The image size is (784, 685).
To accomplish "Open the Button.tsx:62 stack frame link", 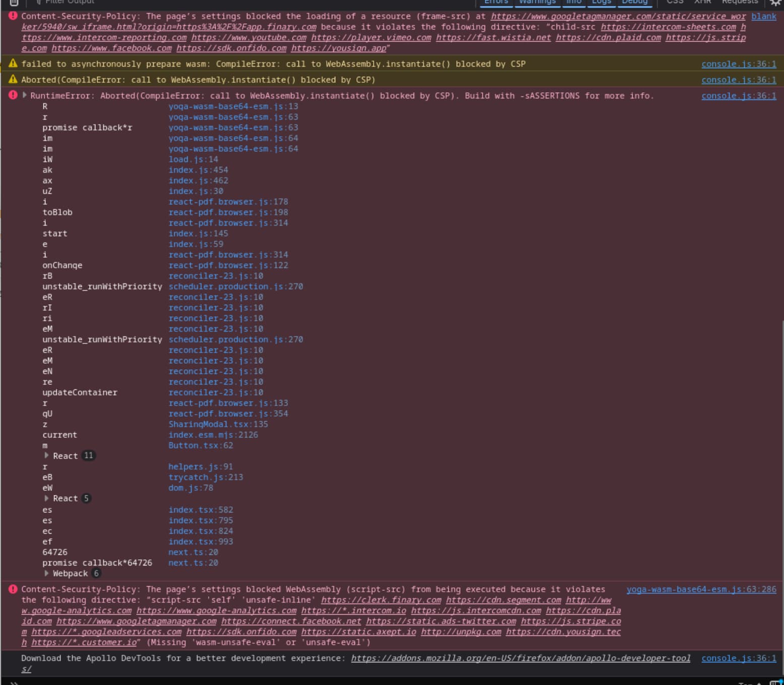I will [200, 445].
